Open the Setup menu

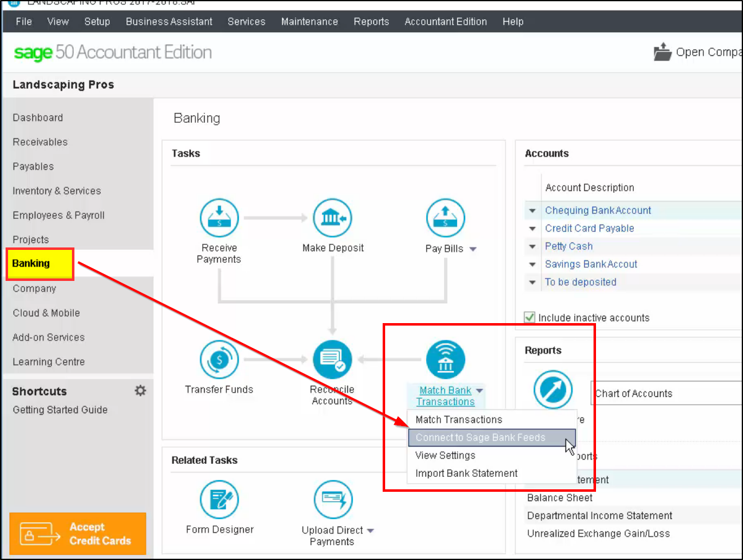pos(97,21)
